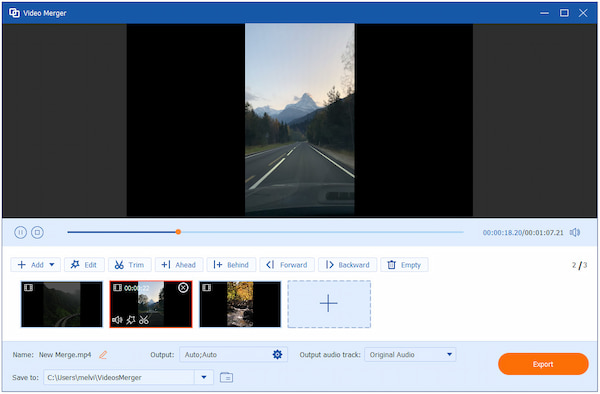Select the third autumn stream clip thumbnail

click(x=240, y=304)
